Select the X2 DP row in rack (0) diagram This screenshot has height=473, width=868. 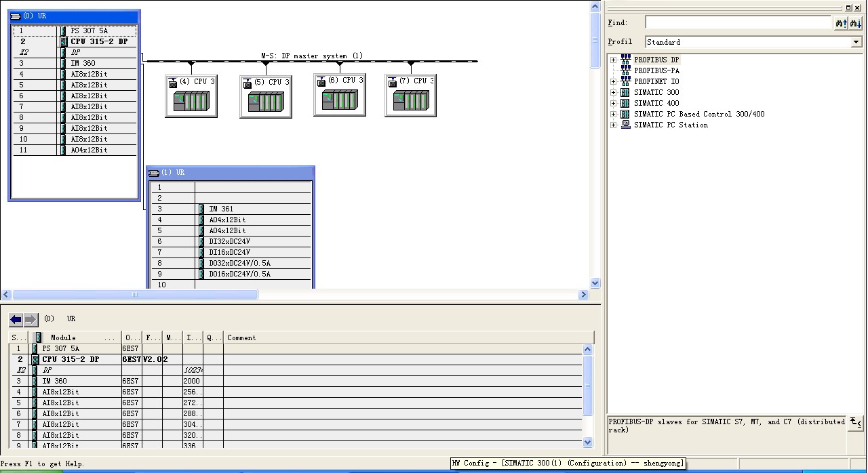point(75,52)
